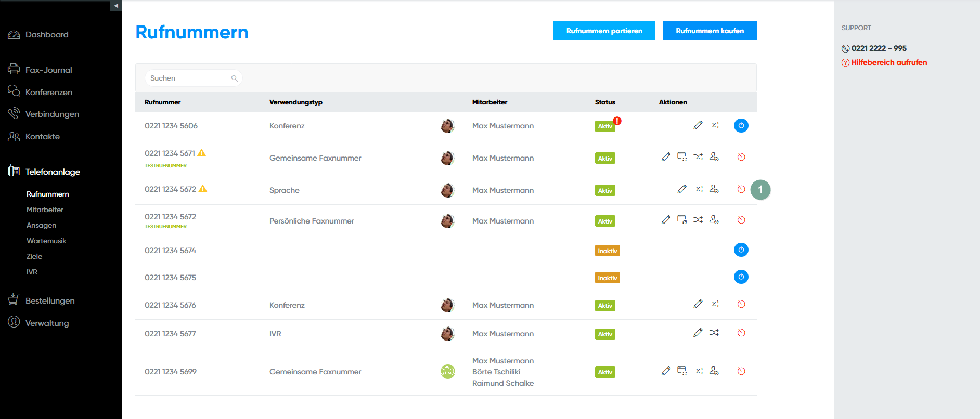Image resolution: width=980 pixels, height=419 pixels.
Task: Click the Rufnummern kaufen button
Action: pyautogui.click(x=710, y=31)
